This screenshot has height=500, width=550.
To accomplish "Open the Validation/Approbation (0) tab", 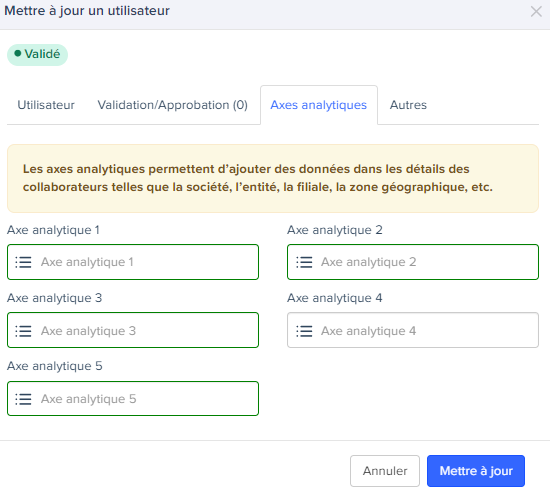I will point(173,105).
